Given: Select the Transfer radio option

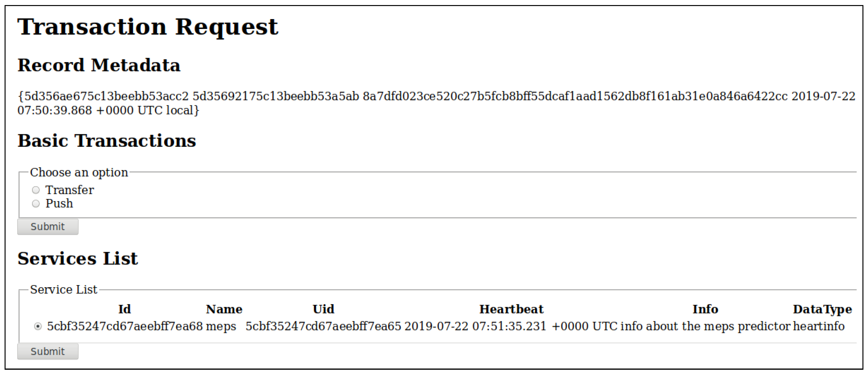Looking at the screenshot, I should click(36, 190).
